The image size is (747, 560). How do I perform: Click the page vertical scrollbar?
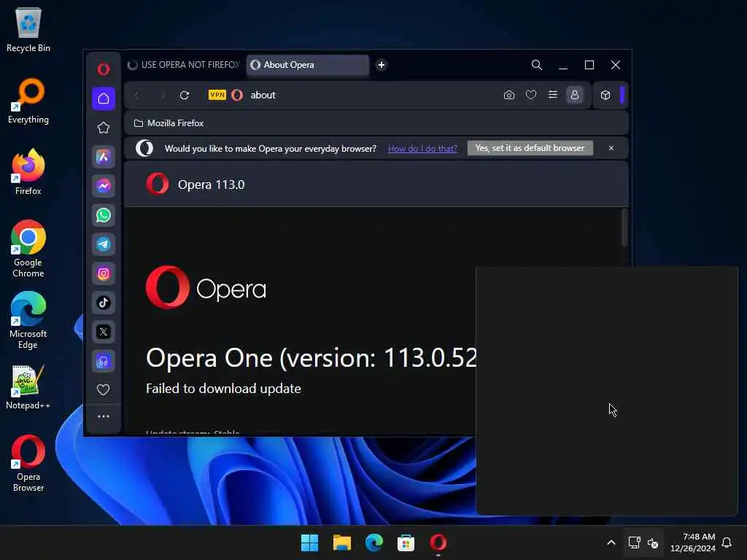tap(624, 227)
